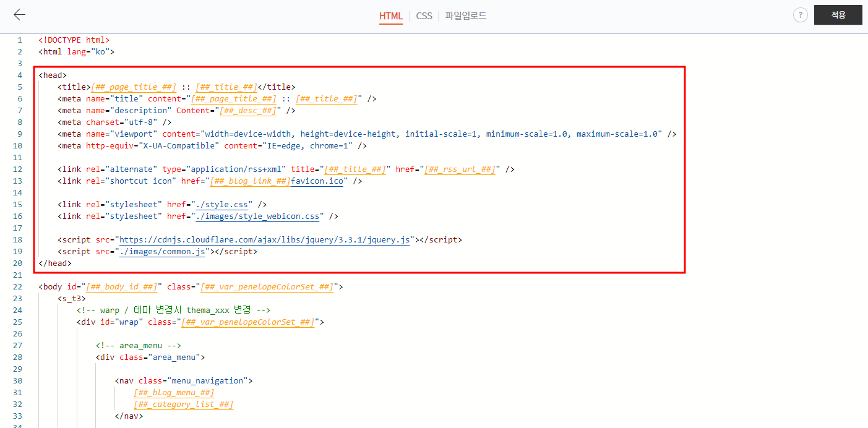The width and height of the screenshot is (868, 428).
Task: Click the ./images/common.js script path
Action: tap(162, 252)
